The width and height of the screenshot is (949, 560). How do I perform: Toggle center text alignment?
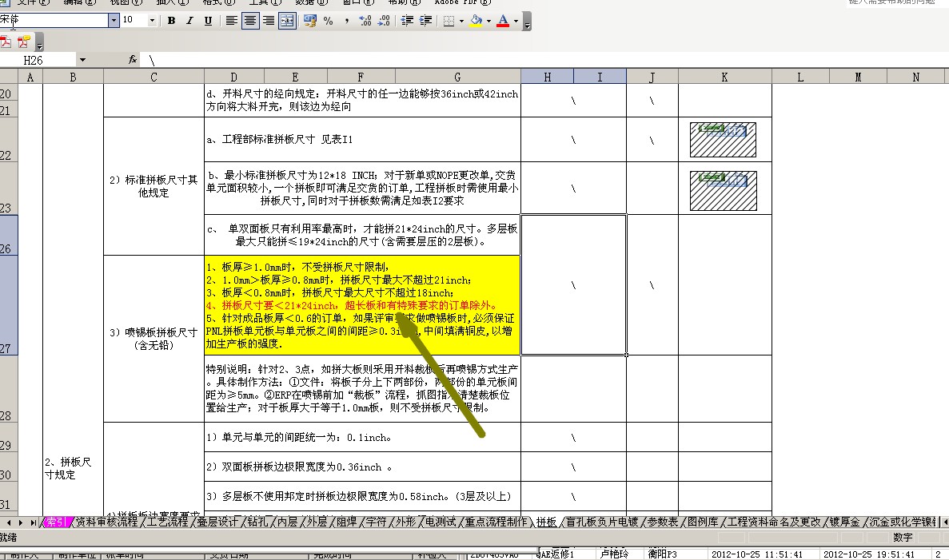click(250, 21)
